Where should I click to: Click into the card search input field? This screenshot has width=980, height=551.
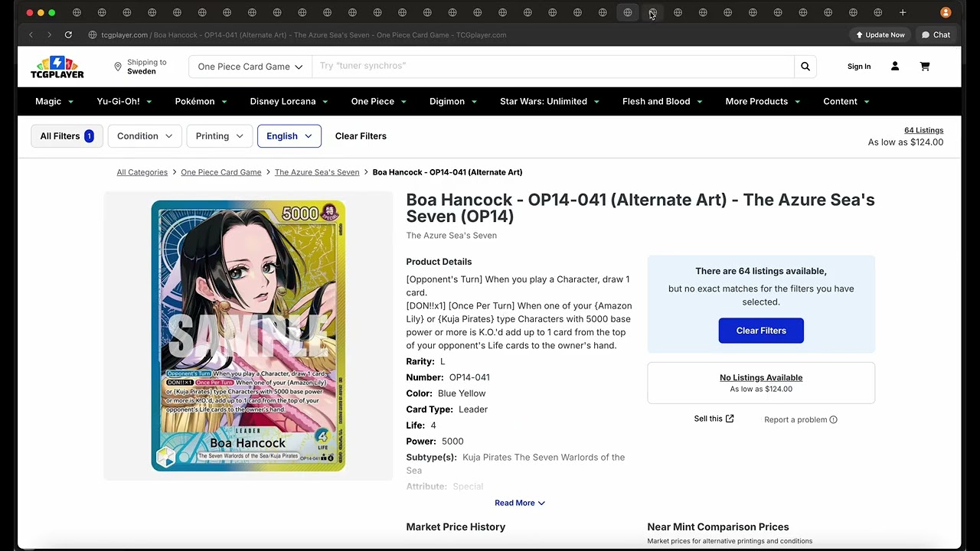point(553,67)
